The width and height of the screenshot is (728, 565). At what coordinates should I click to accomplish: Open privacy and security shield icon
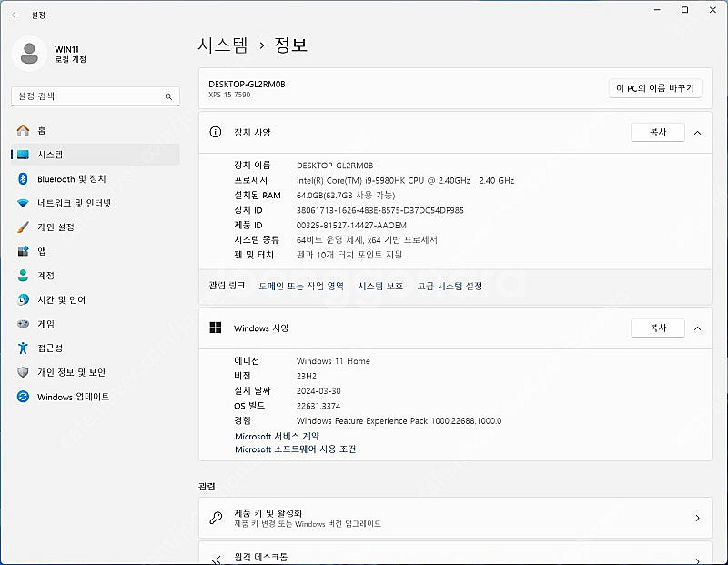click(23, 372)
